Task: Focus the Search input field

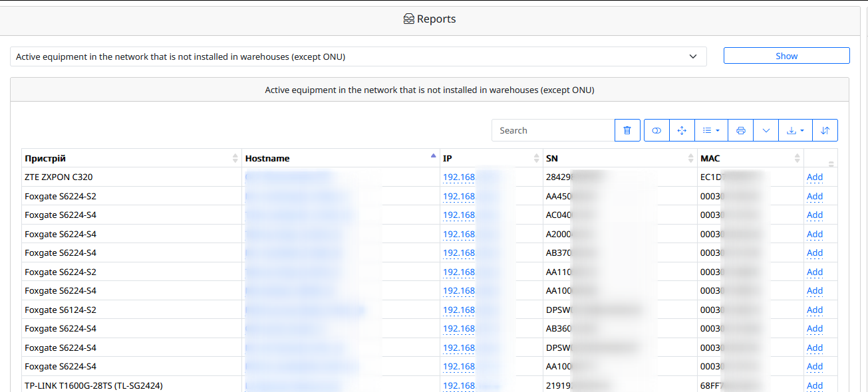Action: click(x=553, y=130)
